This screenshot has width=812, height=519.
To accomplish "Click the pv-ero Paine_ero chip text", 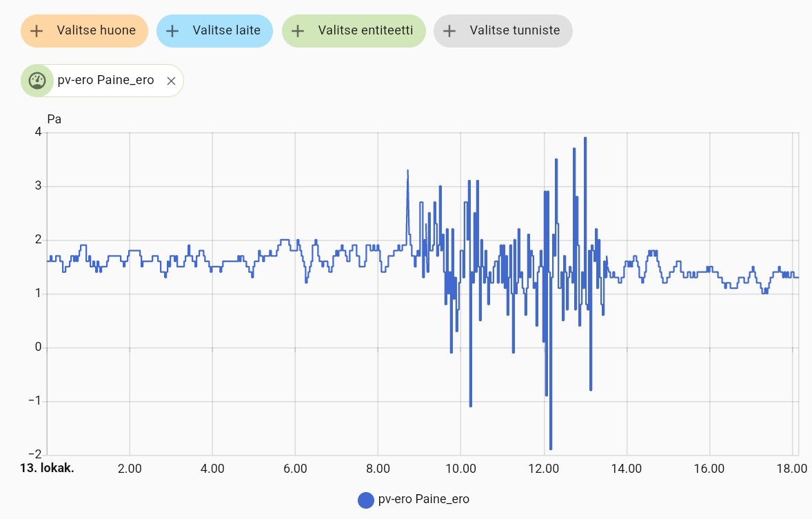I will pos(105,81).
